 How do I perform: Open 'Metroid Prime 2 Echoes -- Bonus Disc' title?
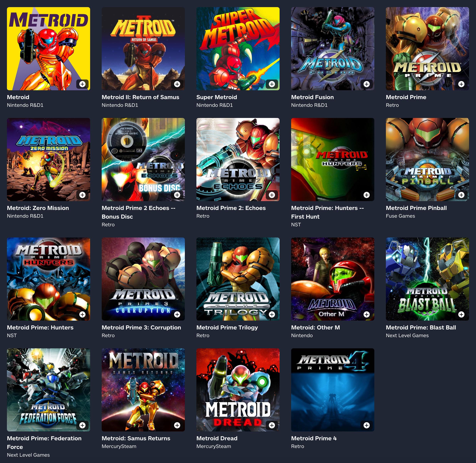tap(138, 212)
